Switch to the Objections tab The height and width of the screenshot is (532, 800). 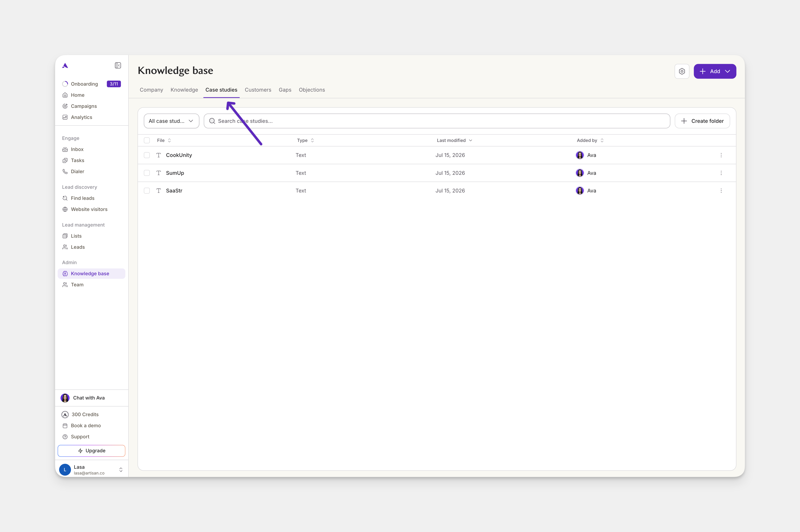coord(312,90)
